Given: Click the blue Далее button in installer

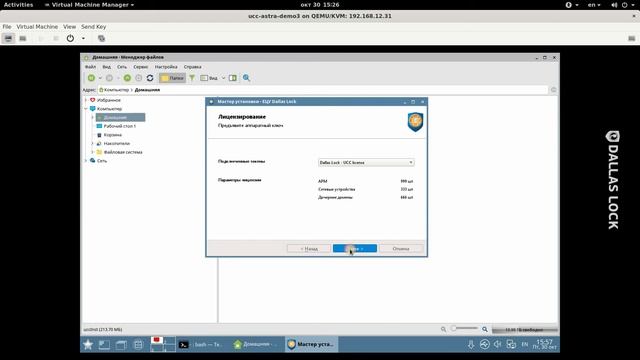Looking at the screenshot, I should [355, 249].
